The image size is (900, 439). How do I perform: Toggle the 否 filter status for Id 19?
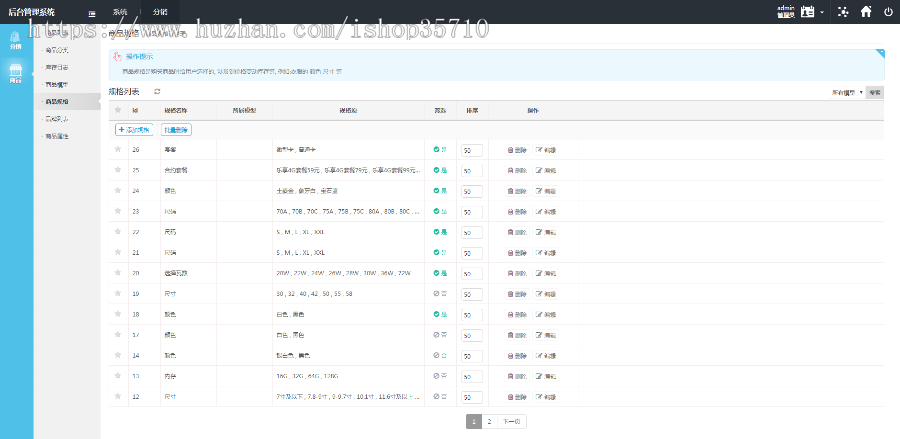(x=440, y=294)
